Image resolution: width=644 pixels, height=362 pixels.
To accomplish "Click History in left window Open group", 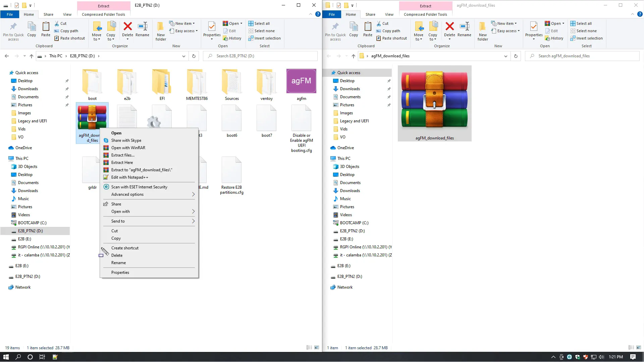I will point(232,38).
